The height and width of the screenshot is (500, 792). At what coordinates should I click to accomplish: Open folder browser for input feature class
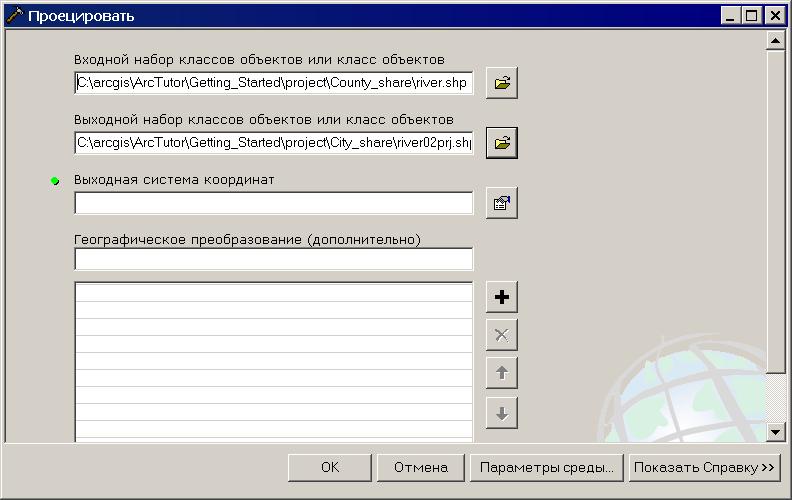tap(502, 83)
